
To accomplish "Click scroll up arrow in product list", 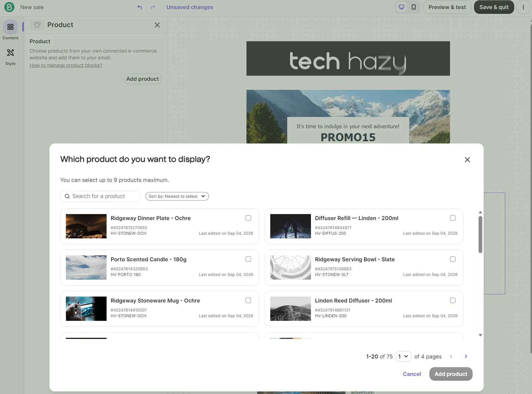I will click(x=480, y=212).
